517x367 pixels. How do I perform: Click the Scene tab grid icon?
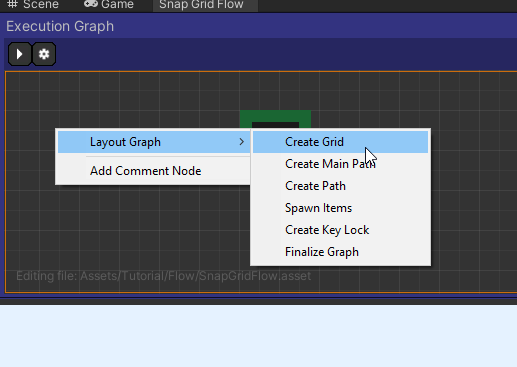tap(12, 4)
